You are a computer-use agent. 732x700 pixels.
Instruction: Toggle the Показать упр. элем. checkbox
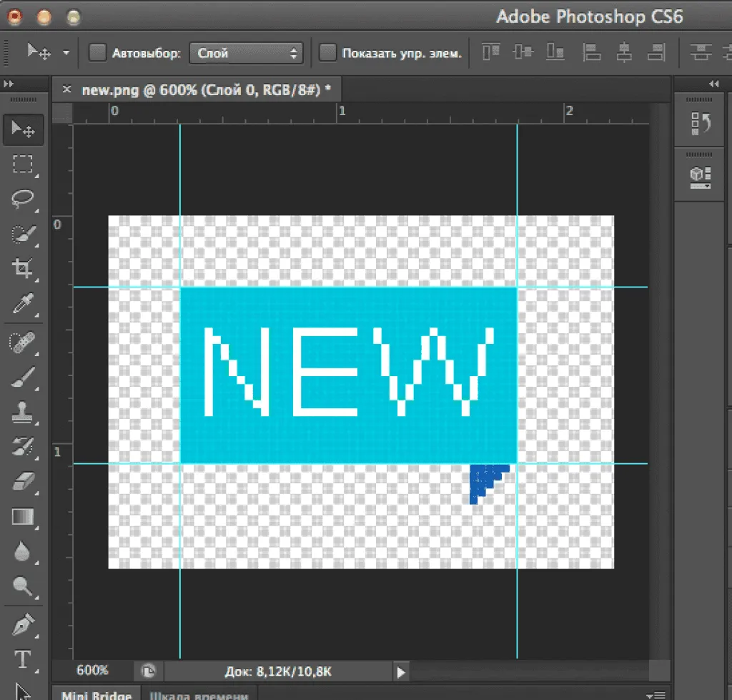pyautogui.click(x=327, y=52)
